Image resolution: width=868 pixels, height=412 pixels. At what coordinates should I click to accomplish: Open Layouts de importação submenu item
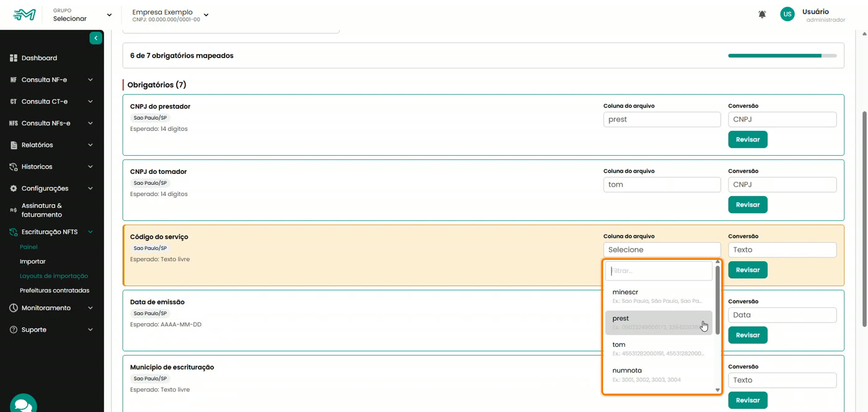click(54, 276)
